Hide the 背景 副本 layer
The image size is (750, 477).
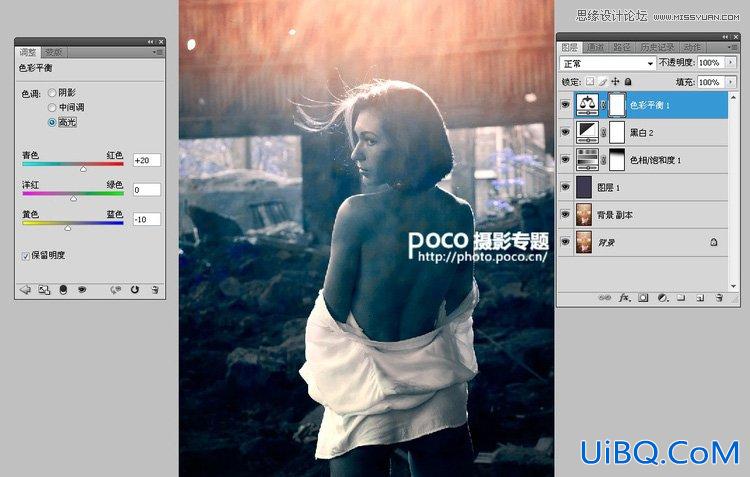(x=565, y=215)
